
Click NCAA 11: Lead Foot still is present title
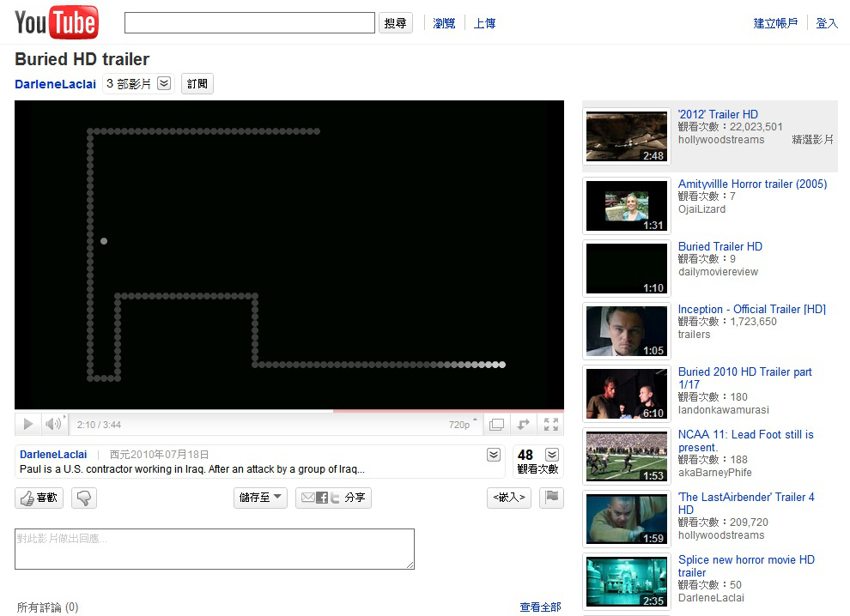point(745,440)
